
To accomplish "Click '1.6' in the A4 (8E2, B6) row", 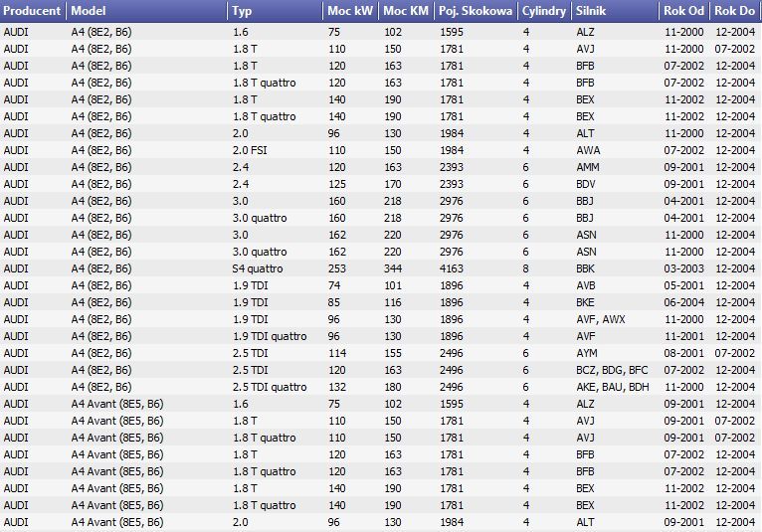I will click(240, 32).
